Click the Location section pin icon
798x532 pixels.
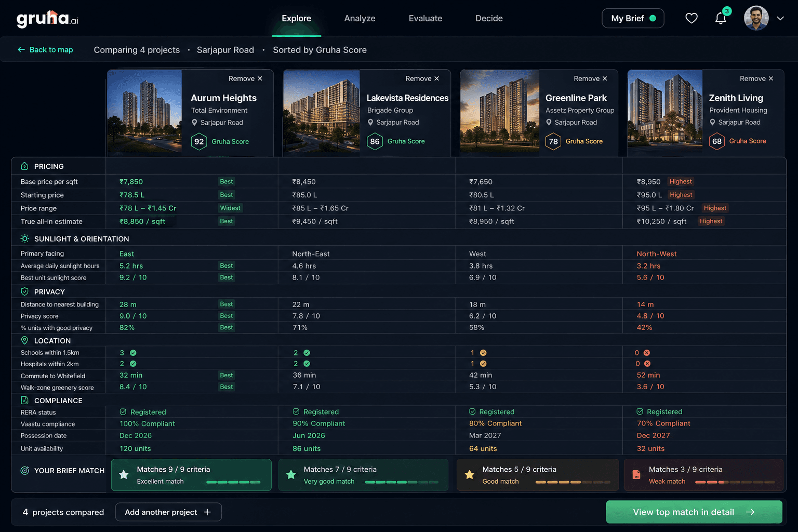click(x=24, y=340)
